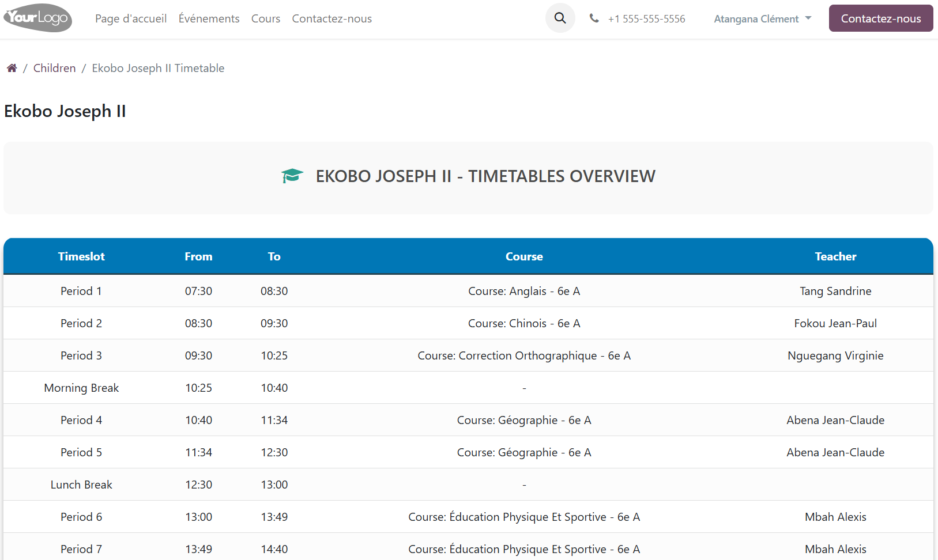Click the graduation cap icon in the banner
This screenshot has width=938, height=560.
click(x=292, y=176)
